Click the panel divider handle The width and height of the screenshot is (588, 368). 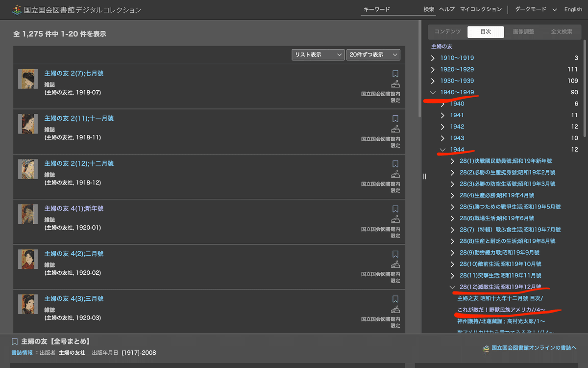click(424, 177)
